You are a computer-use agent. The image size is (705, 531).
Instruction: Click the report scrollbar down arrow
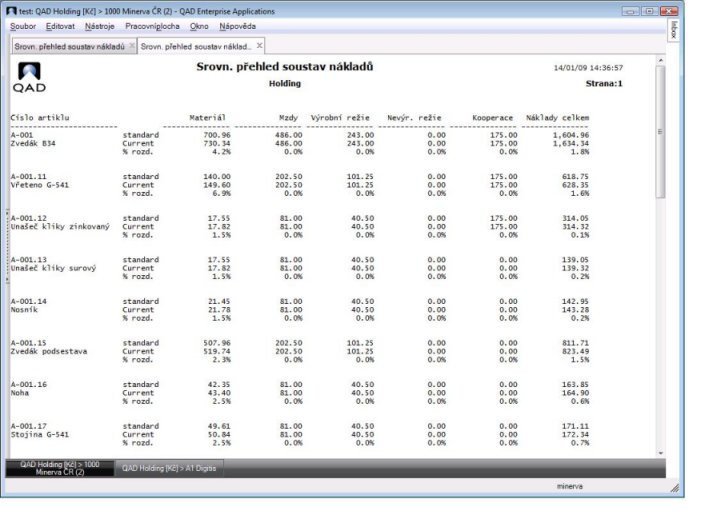pyautogui.click(x=660, y=453)
